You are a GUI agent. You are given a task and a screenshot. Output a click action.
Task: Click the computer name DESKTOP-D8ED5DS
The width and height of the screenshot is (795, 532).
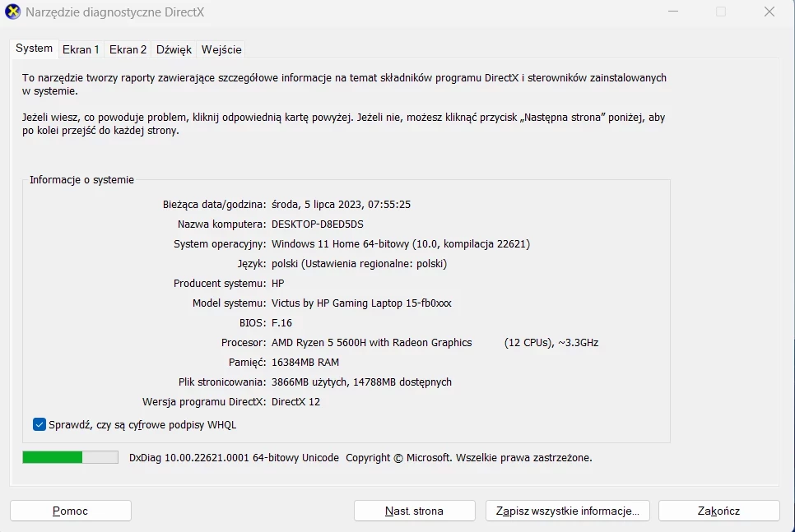pyautogui.click(x=318, y=224)
